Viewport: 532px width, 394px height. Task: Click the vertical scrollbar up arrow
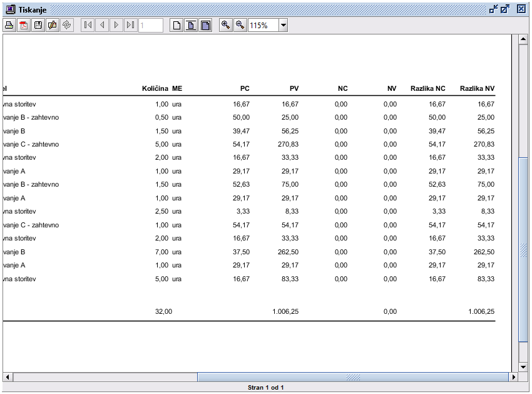(523, 39)
